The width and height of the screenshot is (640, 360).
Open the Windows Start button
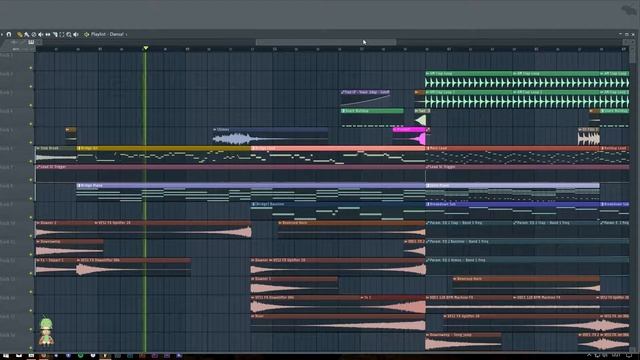6,356
